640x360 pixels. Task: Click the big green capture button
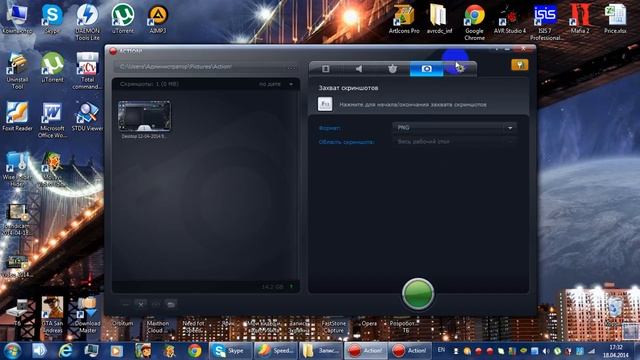coord(418,293)
